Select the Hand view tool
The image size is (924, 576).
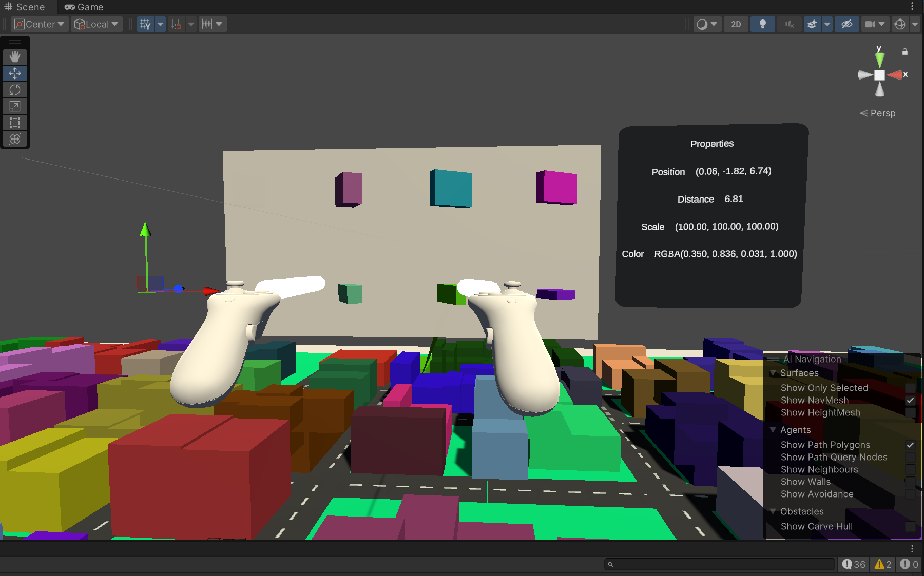[15, 56]
